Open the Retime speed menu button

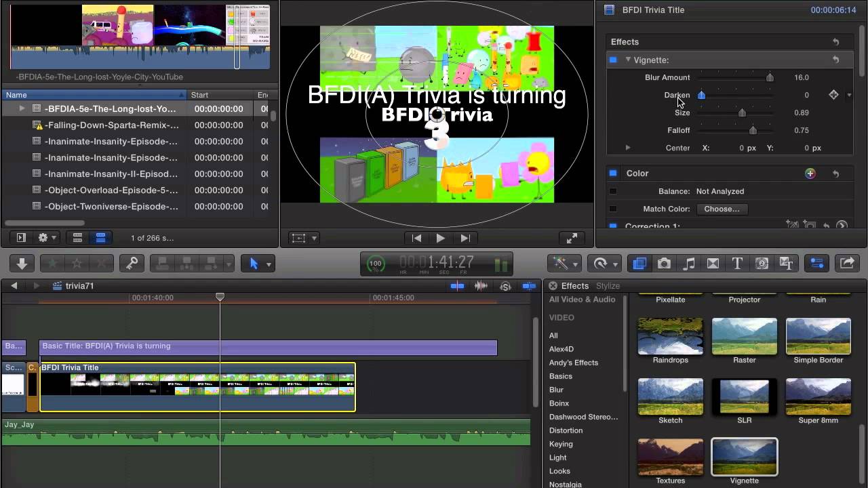point(604,264)
